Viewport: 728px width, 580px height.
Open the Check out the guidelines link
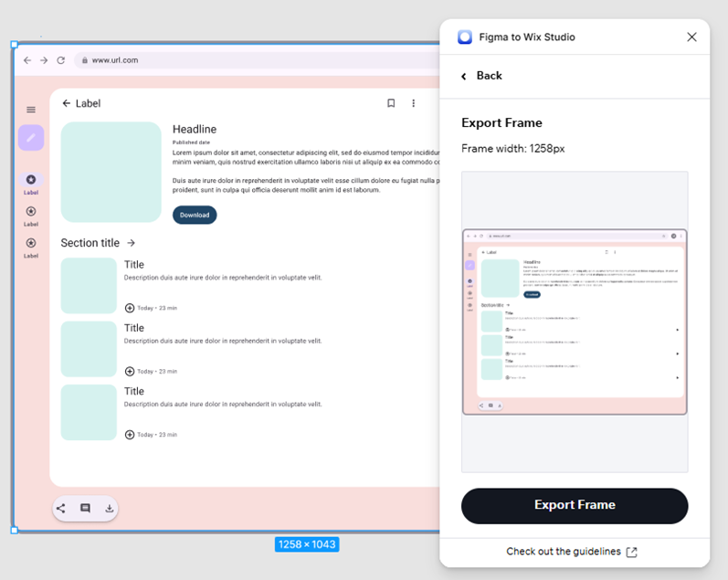pos(572,552)
